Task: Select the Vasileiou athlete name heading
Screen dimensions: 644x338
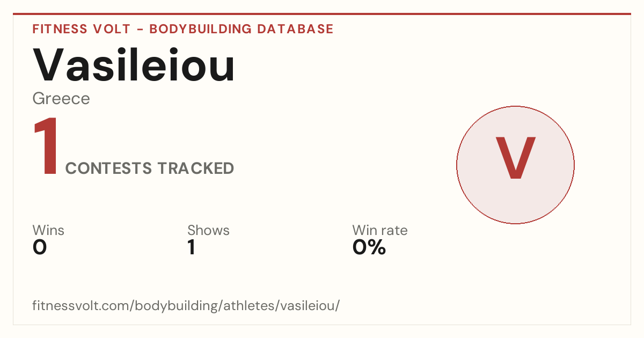Action: point(134,65)
